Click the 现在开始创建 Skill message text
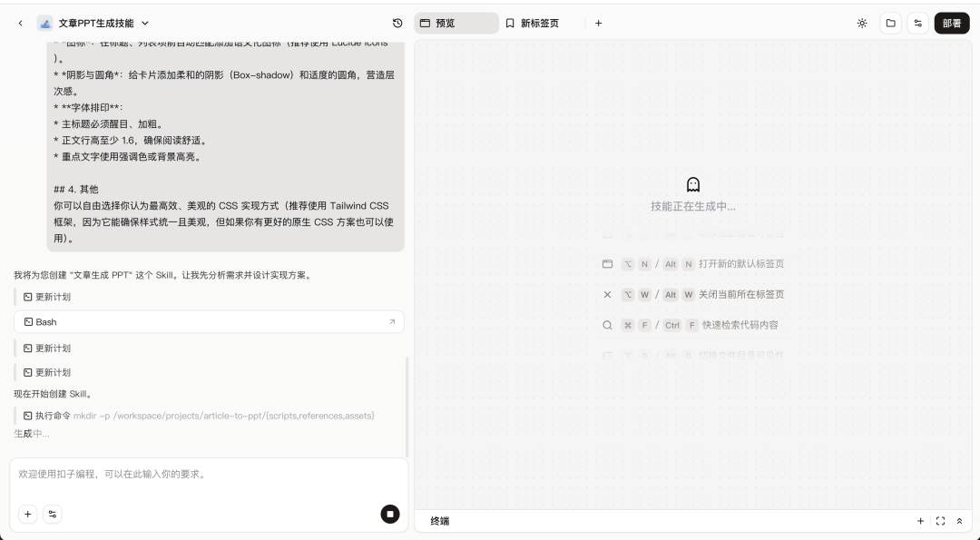This screenshot has height=540, width=980. pyautogui.click(x=54, y=394)
